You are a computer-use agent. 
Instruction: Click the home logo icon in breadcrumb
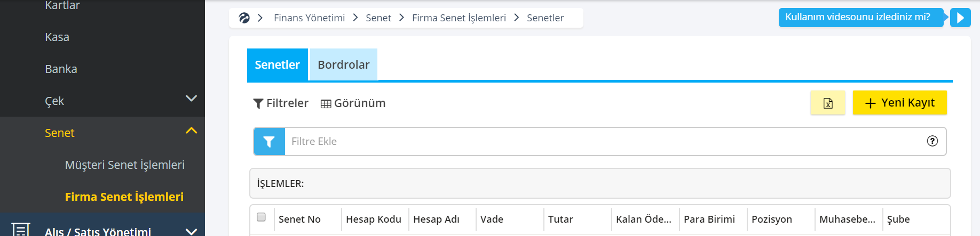click(244, 18)
